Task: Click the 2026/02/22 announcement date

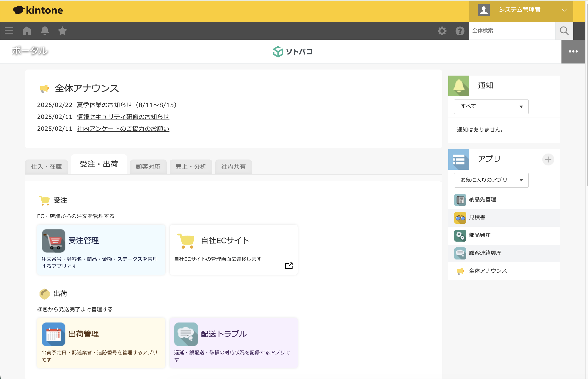Action: (54, 105)
